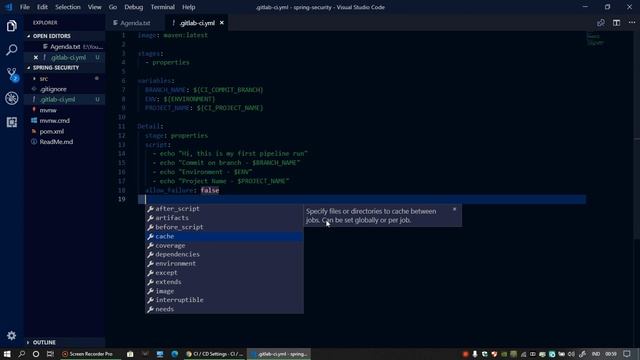
Task: Click the open changes icon in editor toolbar
Action: click(601, 23)
